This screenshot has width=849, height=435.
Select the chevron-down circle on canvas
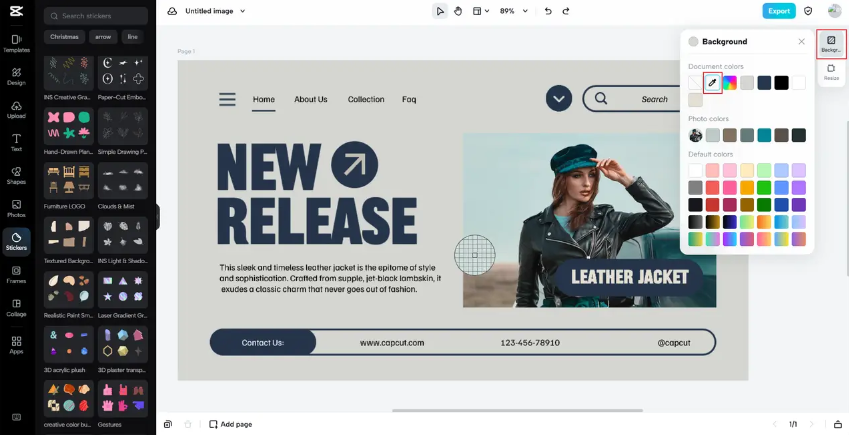(x=559, y=99)
